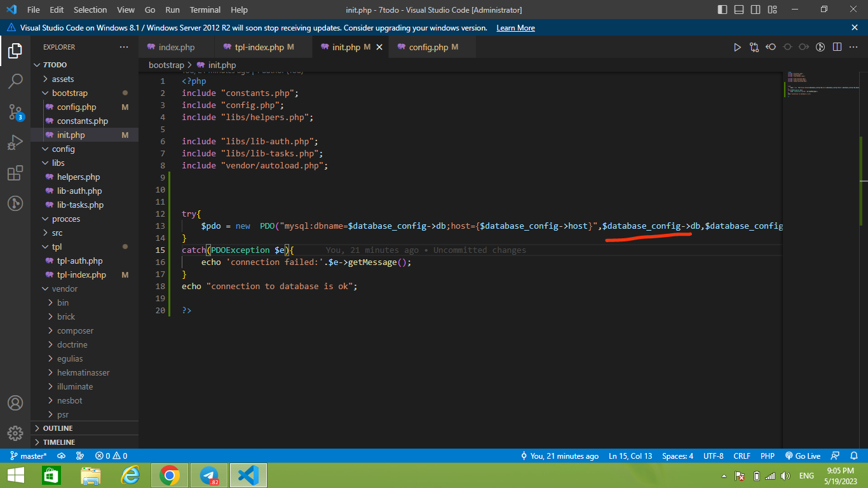The width and height of the screenshot is (868, 488).
Task: Open the Explorer view in activity bar
Action: 15,50
